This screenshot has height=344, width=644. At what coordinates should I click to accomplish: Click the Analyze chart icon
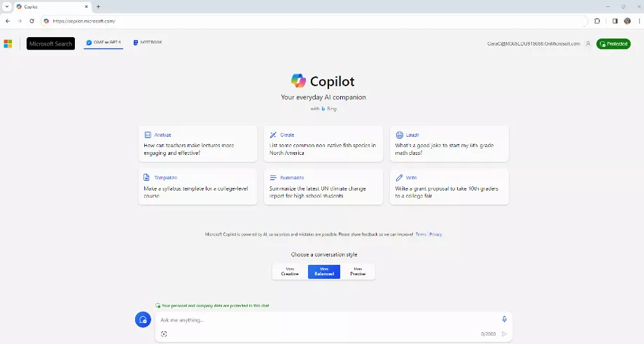(148, 135)
